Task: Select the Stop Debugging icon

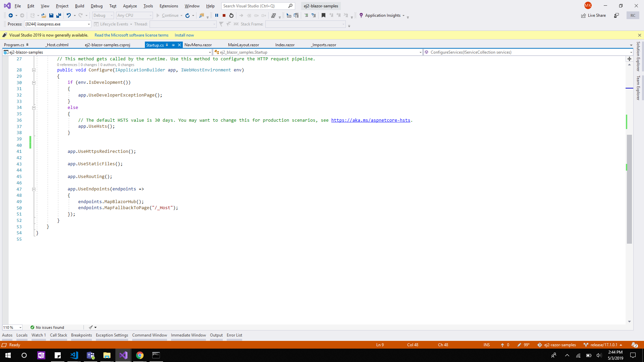Action: point(224,15)
